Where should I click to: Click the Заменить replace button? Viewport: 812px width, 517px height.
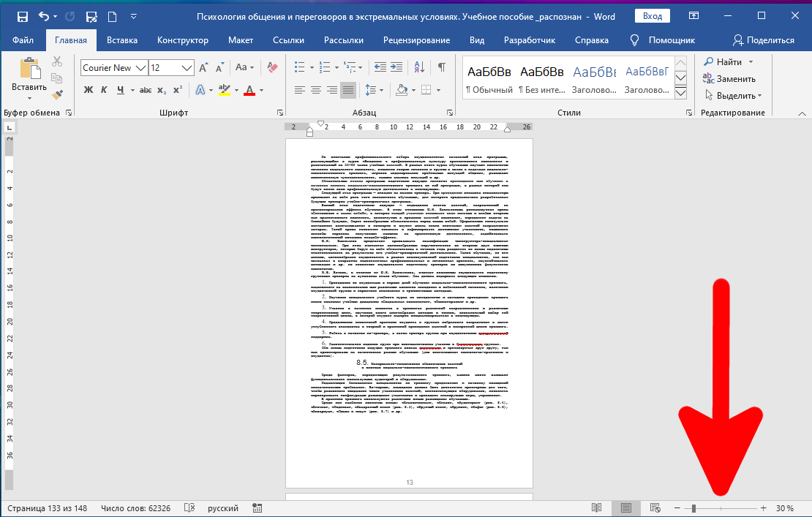coord(729,79)
